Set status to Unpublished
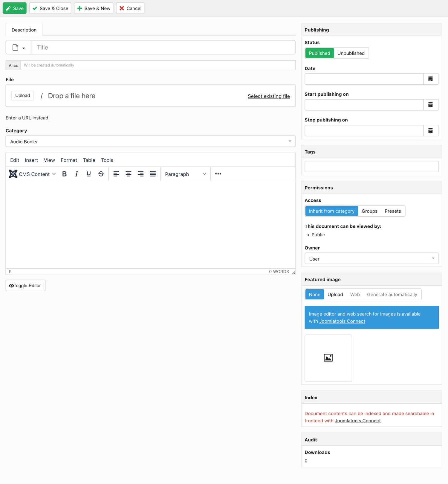448x484 pixels. 351,53
